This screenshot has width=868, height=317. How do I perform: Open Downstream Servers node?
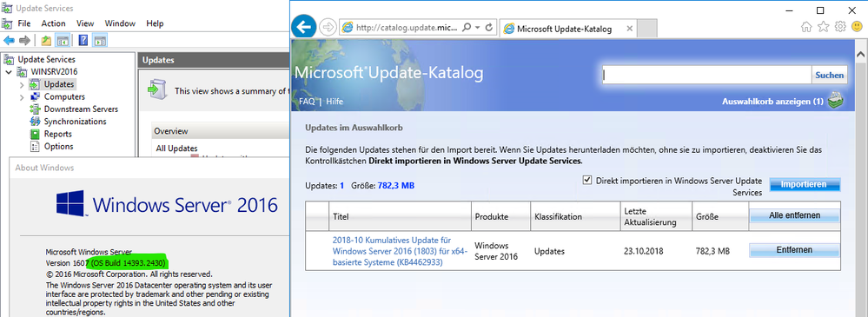click(x=81, y=109)
